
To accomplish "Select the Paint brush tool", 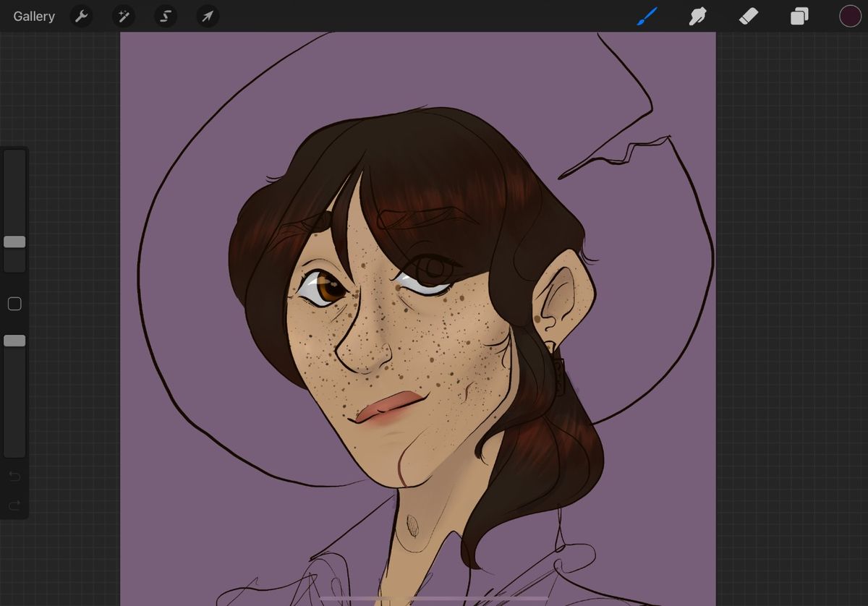I will [x=647, y=16].
